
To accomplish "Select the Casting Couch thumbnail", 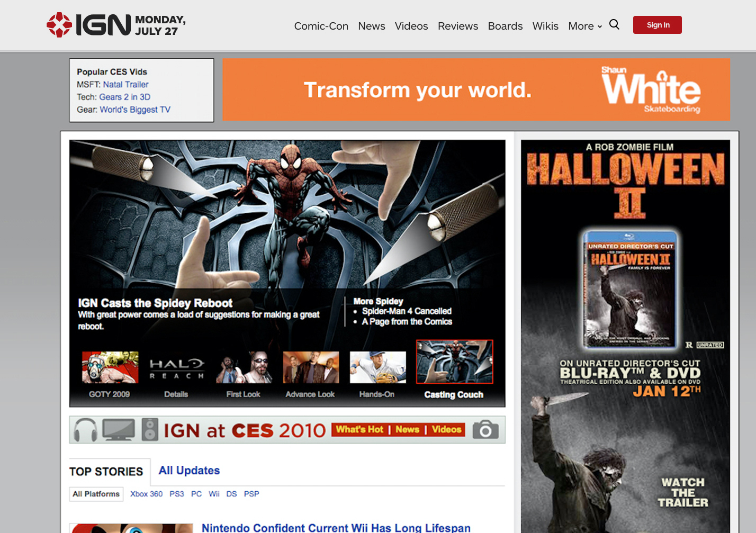I will point(455,362).
